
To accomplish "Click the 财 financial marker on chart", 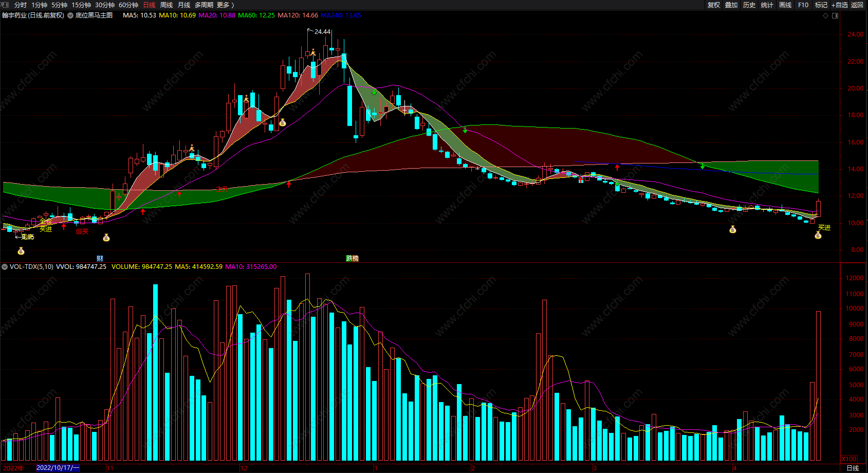I will tap(100, 258).
